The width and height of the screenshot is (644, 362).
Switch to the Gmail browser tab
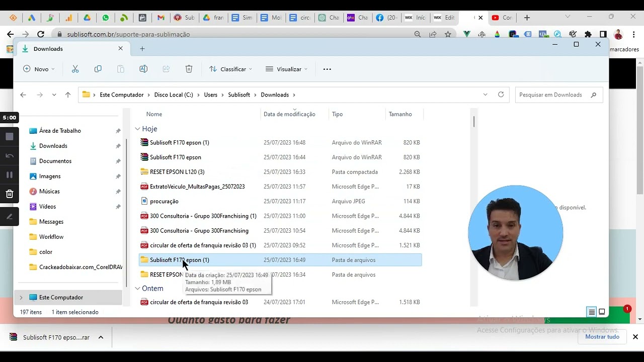click(x=161, y=18)
